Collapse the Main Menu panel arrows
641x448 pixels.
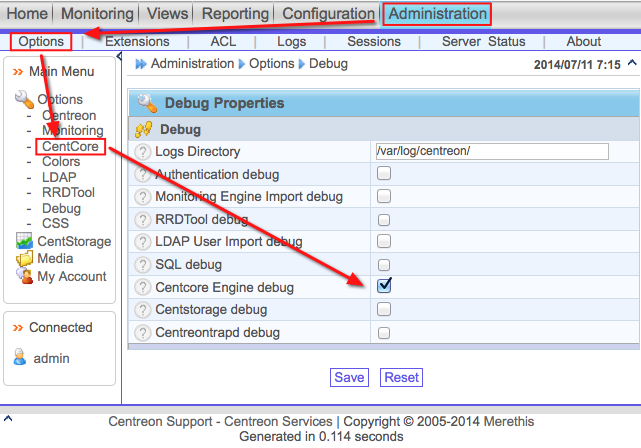[x=18, y=72]
